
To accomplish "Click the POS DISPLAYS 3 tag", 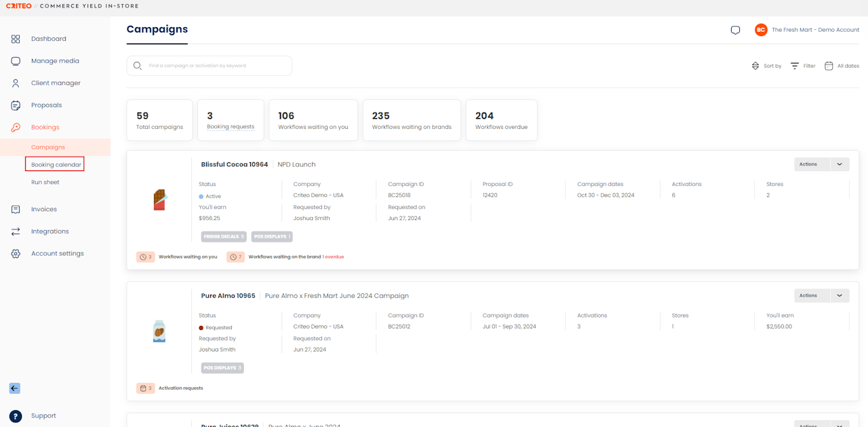I will (222, 368).
